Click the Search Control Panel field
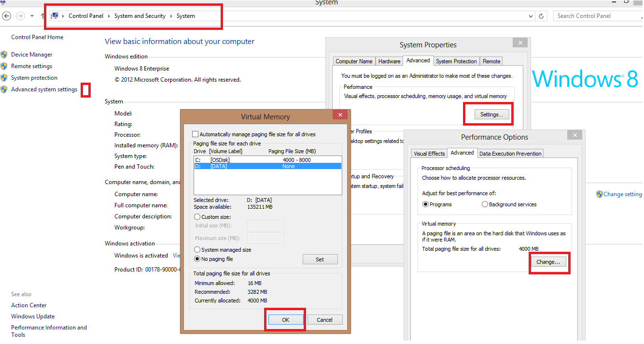 pos(598,16)
